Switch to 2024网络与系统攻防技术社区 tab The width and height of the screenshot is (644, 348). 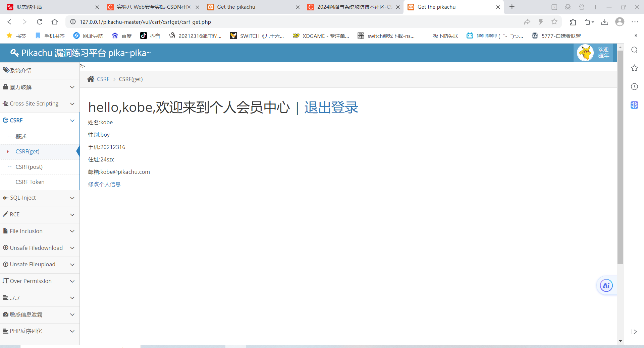(353, 7)
